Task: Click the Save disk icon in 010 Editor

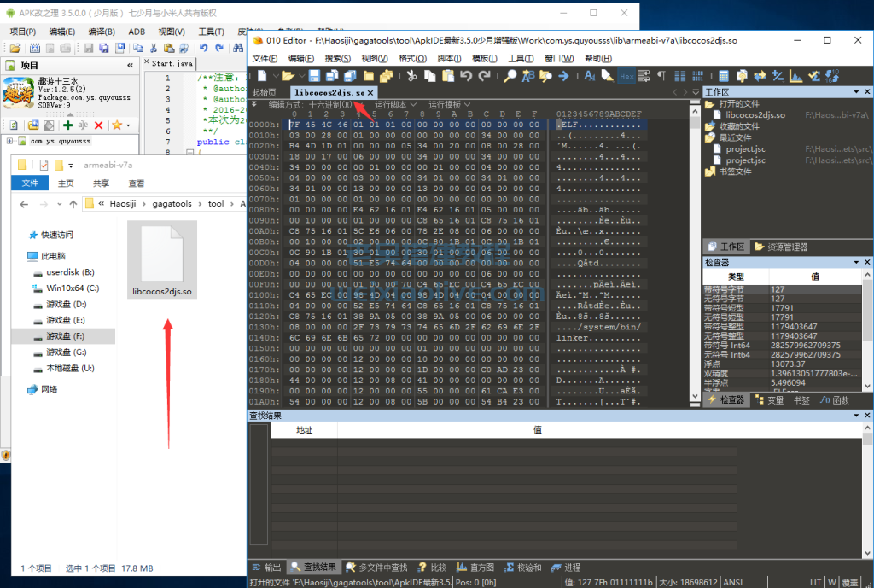Action: 314,76
